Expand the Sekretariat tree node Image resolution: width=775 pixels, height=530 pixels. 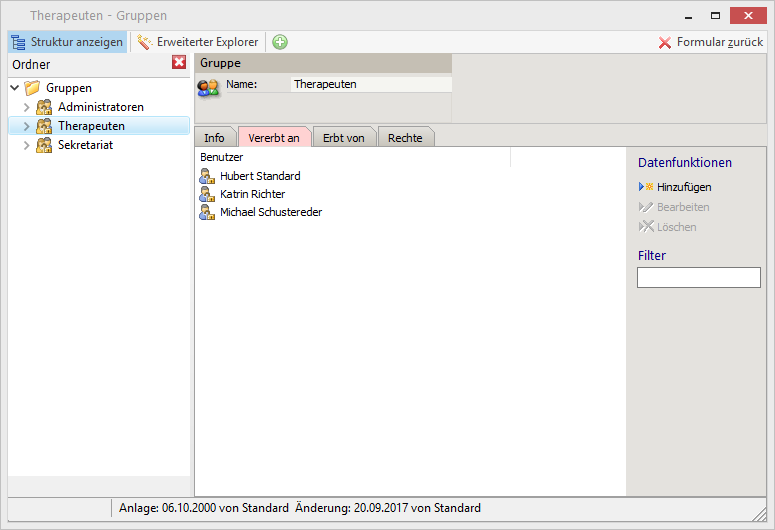(x=27, y=145)
